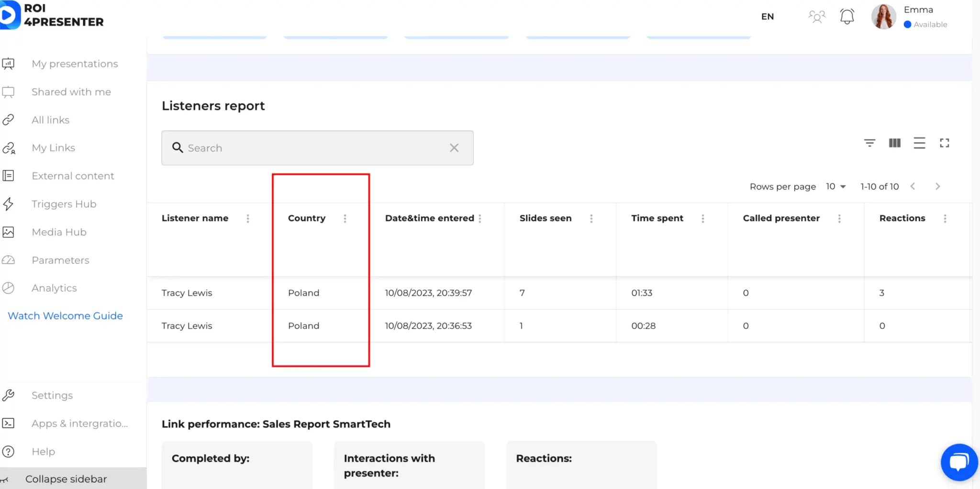The width and height of the screenshot is (980, 489).
Task: Open Listener name column actions menu
Action: click(x=248, y=219)
